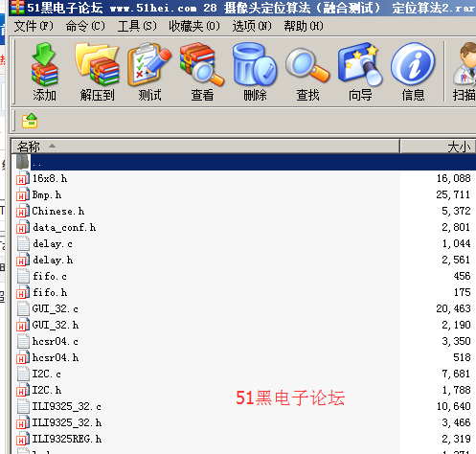Click the 扫描 (Scan) virus icon
Image resolution: width=476 pixels, height=454 pixels.
(x=465, y=72)
